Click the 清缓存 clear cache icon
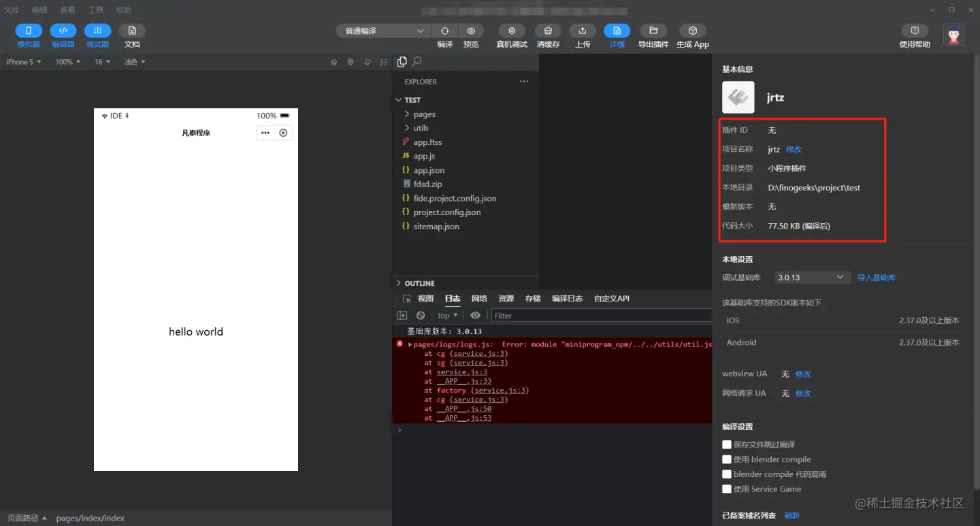This screenshot has width=980, height=526. 548,31
